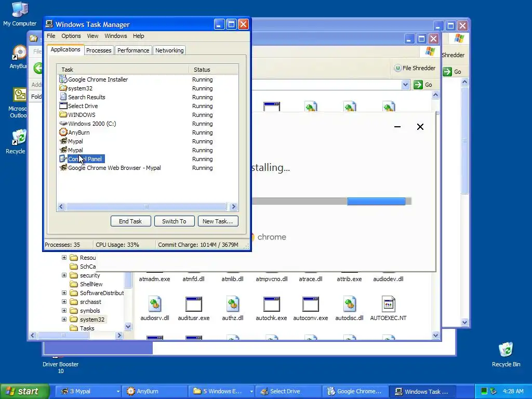The image size is (532, 399).
Task: Click Explorer file pane scroll down arrow
Action: tap(436, 336)
